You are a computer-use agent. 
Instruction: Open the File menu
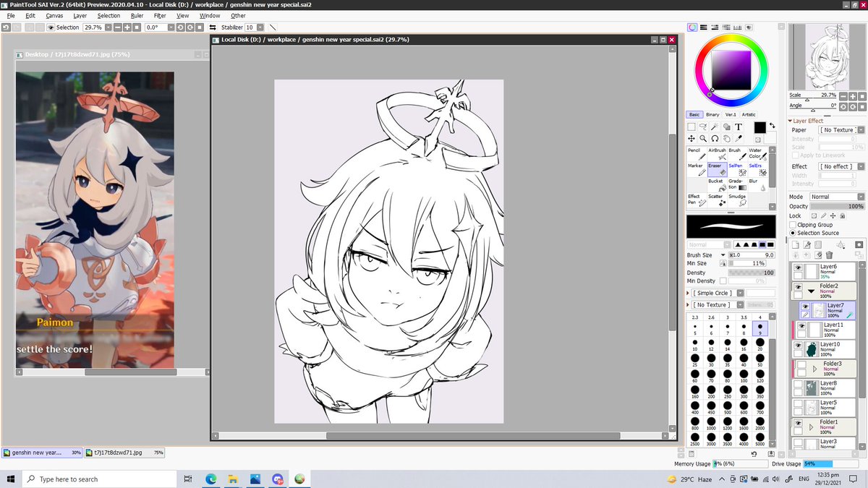[11, 15]
